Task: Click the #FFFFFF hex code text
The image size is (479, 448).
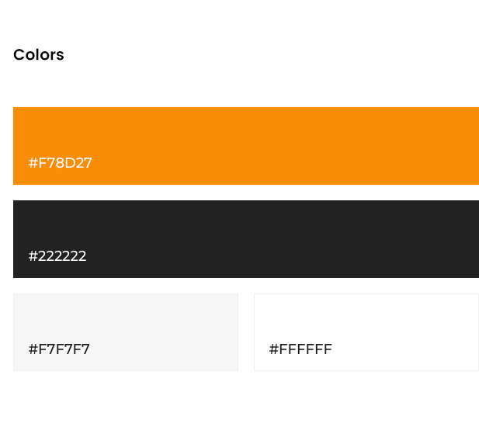Action: (300, 349)
